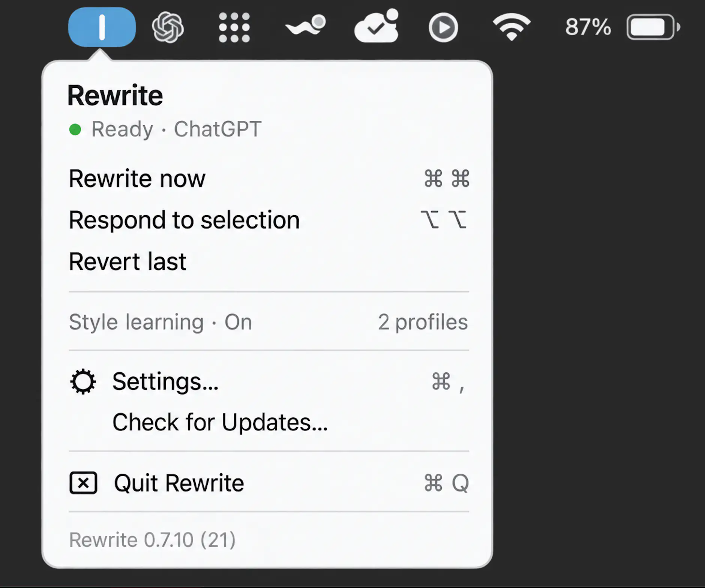Open the play-circle menu bar icon

click(x=443, y=27)
